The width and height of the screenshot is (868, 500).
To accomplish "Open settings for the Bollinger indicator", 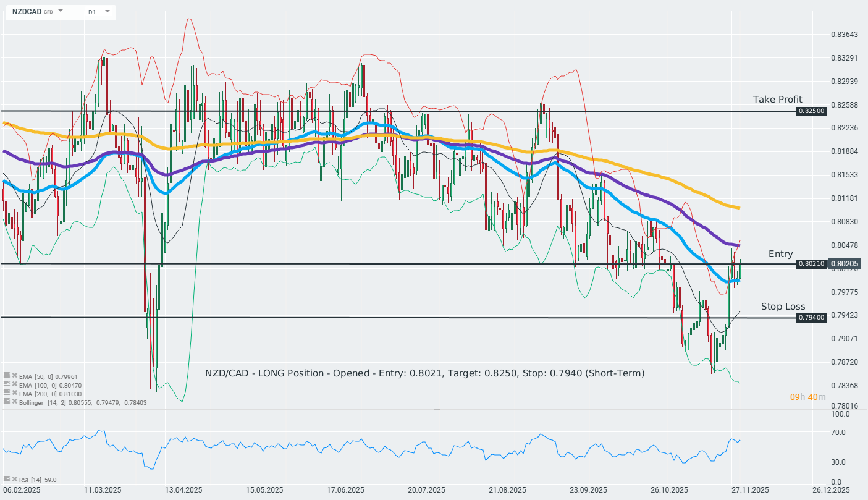I will point(6,402).
